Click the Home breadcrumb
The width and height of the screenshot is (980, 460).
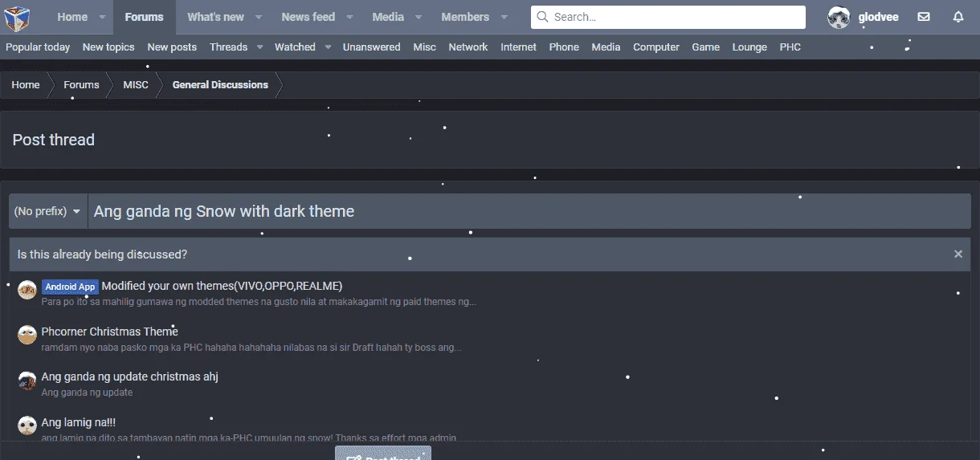click(26, 85)
